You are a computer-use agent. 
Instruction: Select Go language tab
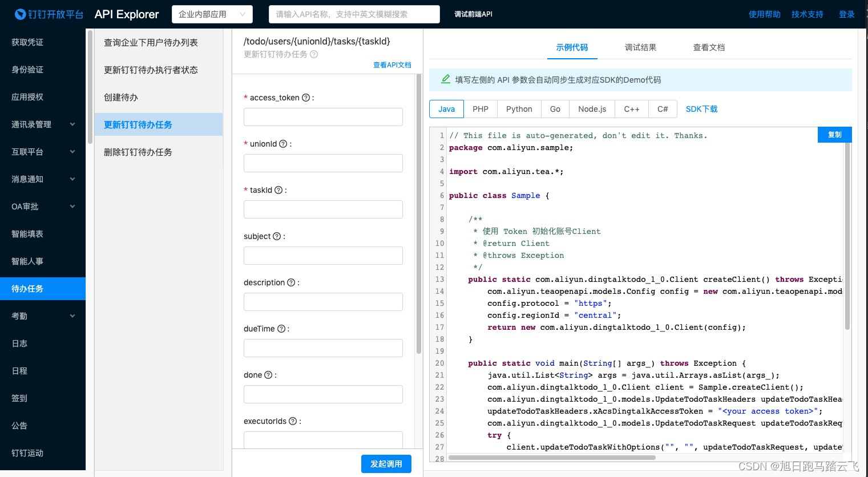(x=555, y=109)
